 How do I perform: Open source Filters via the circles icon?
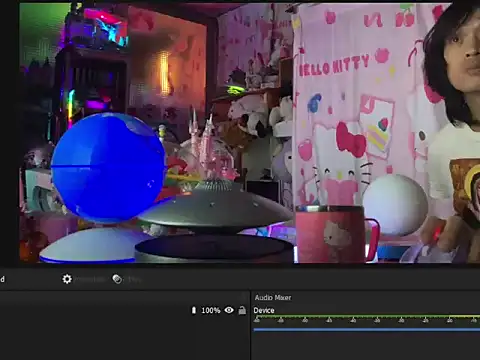coord(117,279)
